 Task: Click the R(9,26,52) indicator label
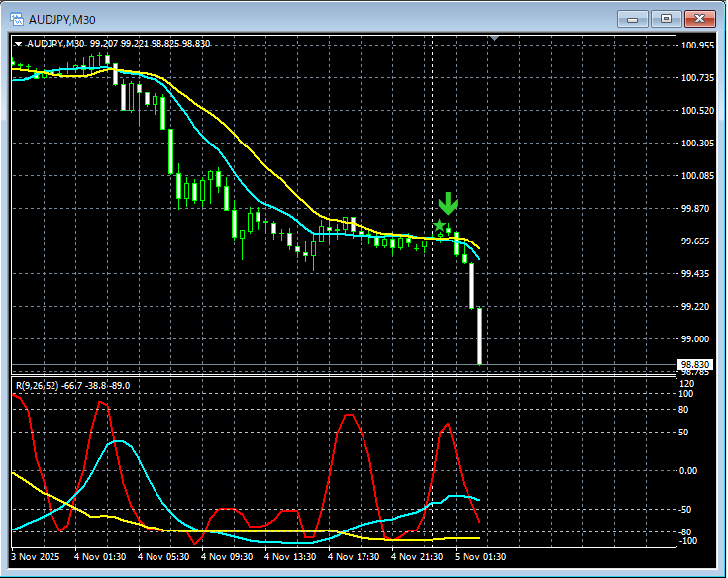(x=38, y=385)
